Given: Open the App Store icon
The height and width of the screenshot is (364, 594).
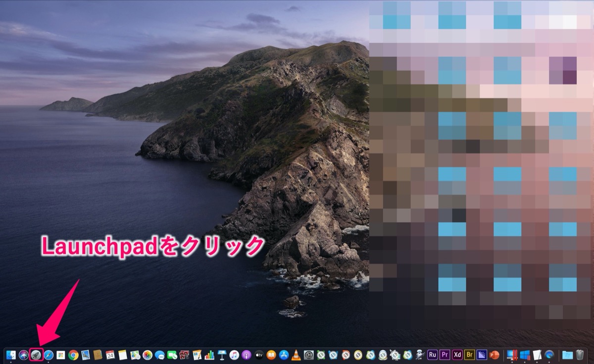Looking at the screenshot, I should (284, 355).
